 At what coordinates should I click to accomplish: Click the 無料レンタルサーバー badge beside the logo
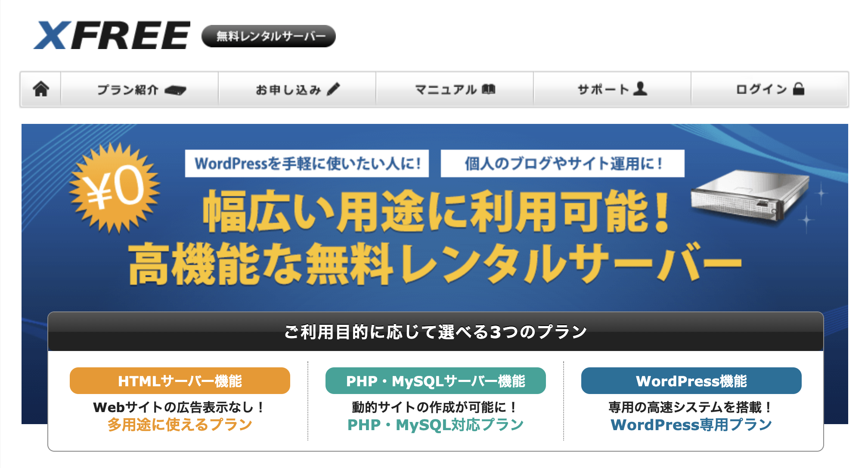269,36
